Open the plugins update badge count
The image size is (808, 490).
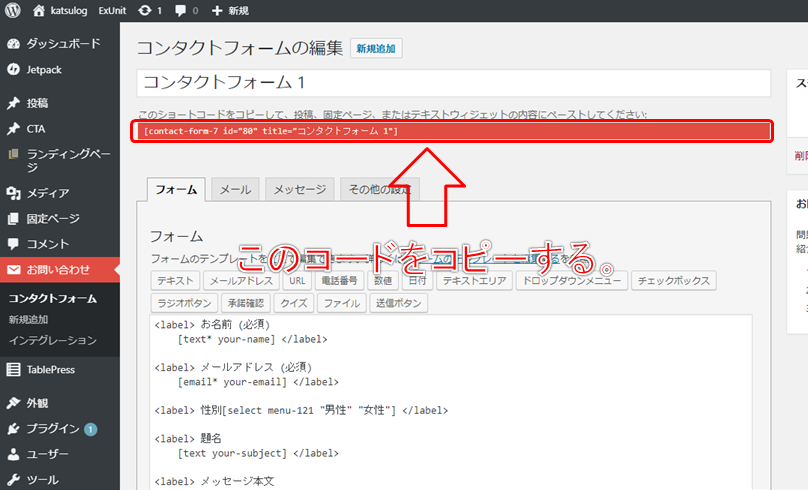click(x=91, y=429)
